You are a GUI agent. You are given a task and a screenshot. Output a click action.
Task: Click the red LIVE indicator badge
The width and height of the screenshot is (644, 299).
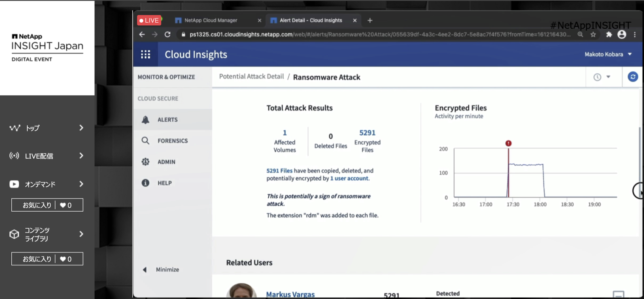pos(149,20)
